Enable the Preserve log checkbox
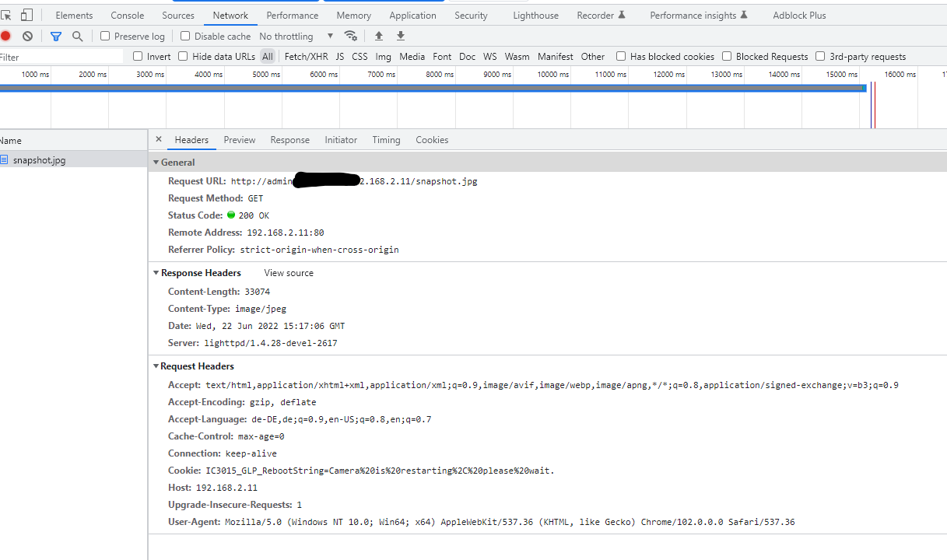The height and width of the screenshot is (560, 947). point(105,36)
